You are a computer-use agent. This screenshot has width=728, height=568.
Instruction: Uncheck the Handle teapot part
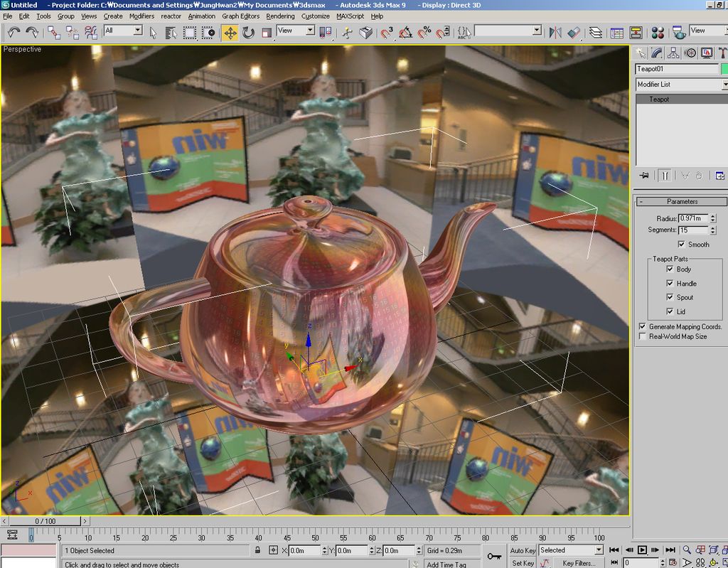pyautogui.click(x=670, y=283)
